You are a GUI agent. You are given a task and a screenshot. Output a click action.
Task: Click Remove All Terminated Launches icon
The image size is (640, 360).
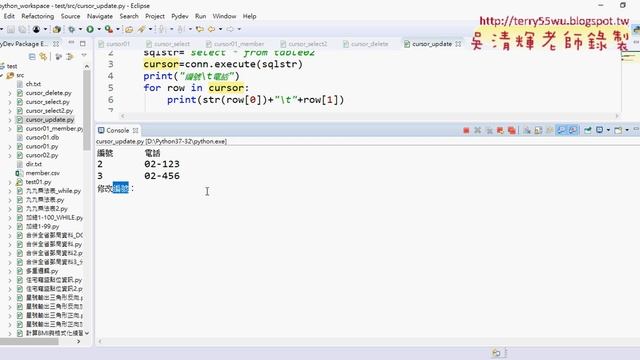point(489,130)
